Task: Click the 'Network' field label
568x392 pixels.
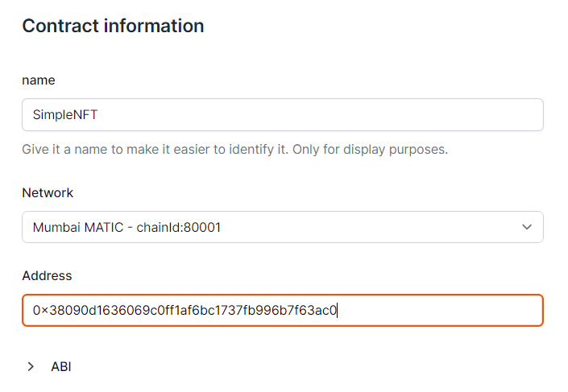Action: (48, 193)
